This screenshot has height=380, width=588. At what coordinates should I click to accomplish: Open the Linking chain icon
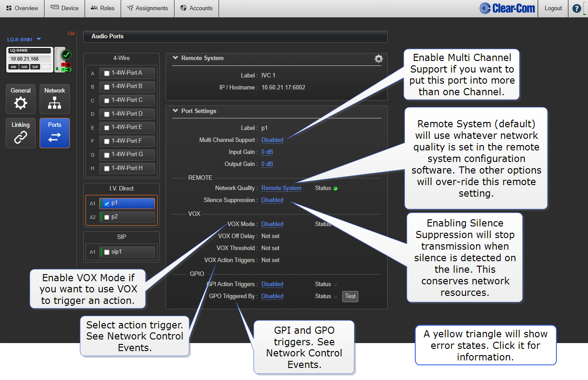tap(20, 137)
